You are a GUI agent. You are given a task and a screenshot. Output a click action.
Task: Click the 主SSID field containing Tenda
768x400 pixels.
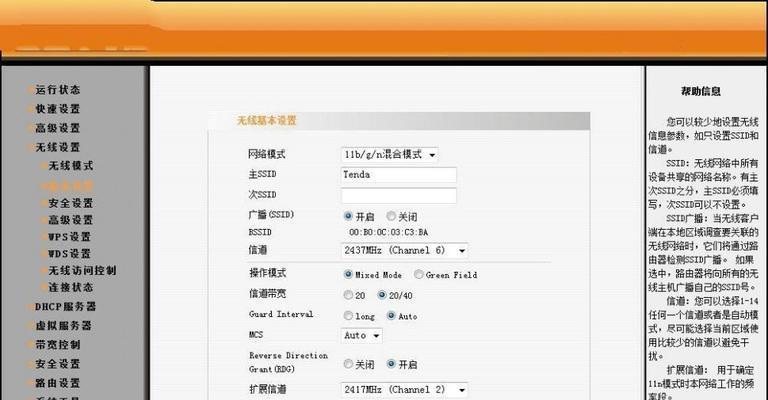click(399, 175)
